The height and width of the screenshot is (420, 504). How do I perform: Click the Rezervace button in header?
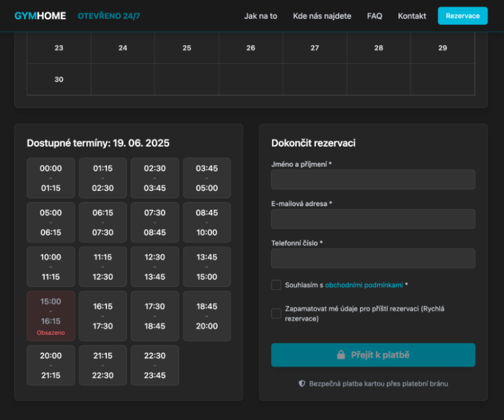(463, 16)
